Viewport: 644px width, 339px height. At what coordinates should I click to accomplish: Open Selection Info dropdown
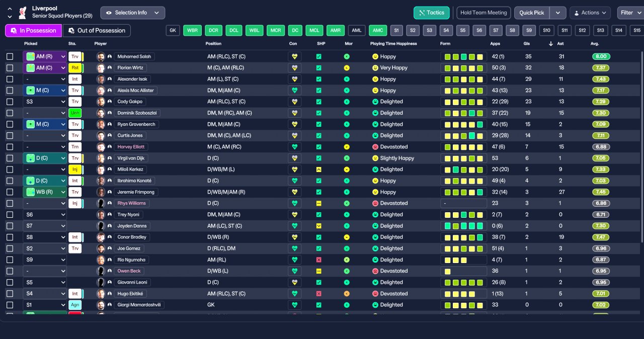[x=133, y=13]
